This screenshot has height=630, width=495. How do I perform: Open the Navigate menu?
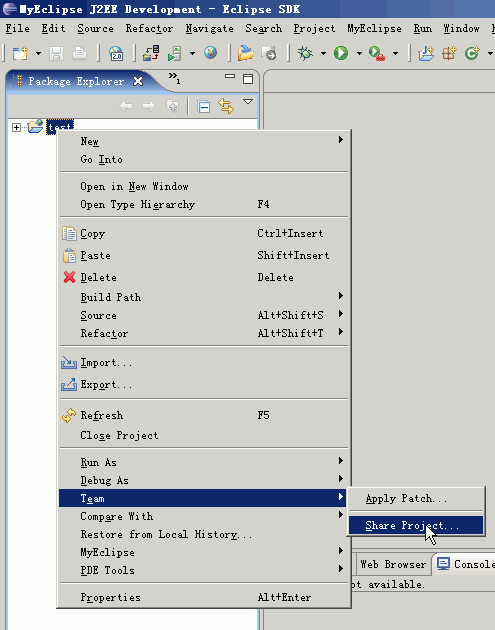[x=209, y=29]
